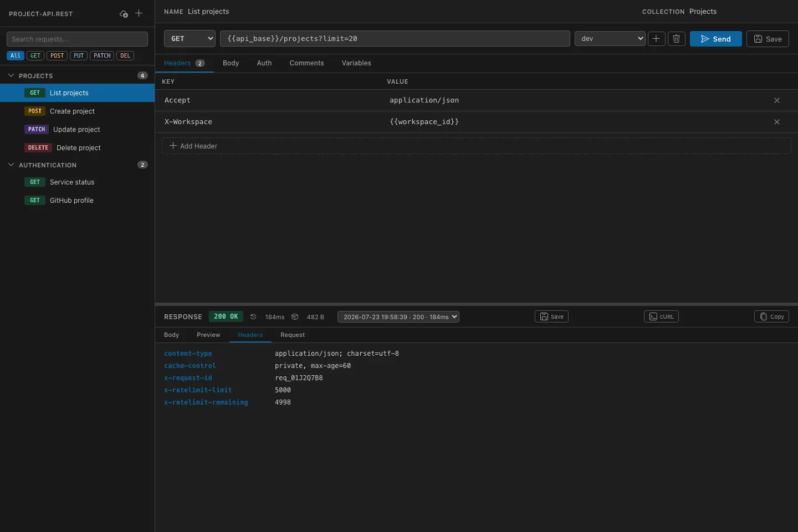Send the request
Screen dimensions: 798x532
[x=715, y=39]
